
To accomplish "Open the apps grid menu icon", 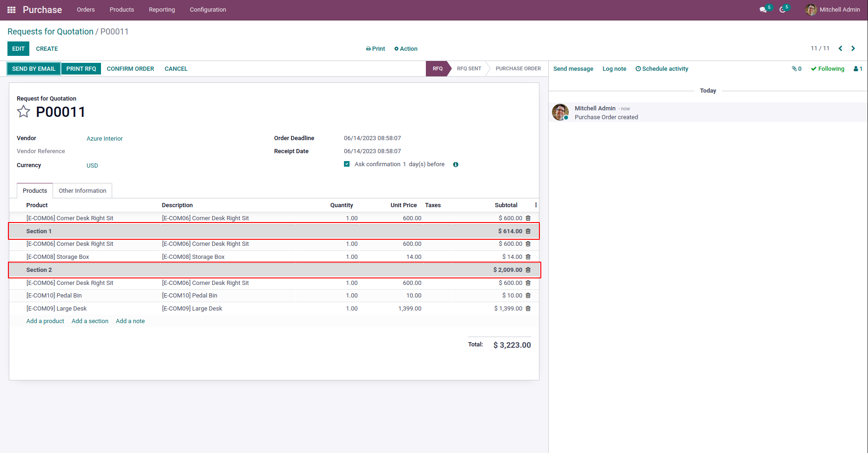I will point(11,10).
